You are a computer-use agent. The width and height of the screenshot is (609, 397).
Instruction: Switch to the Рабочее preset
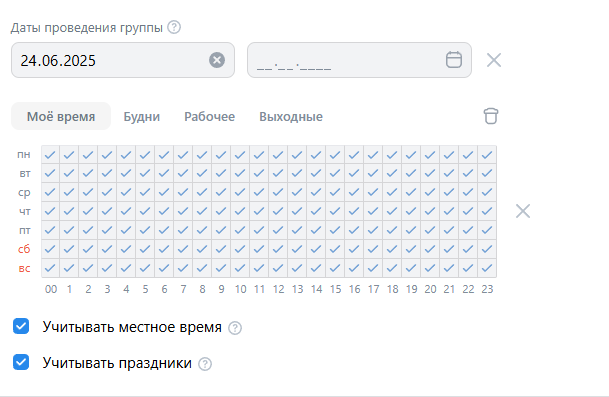[209, 116]
